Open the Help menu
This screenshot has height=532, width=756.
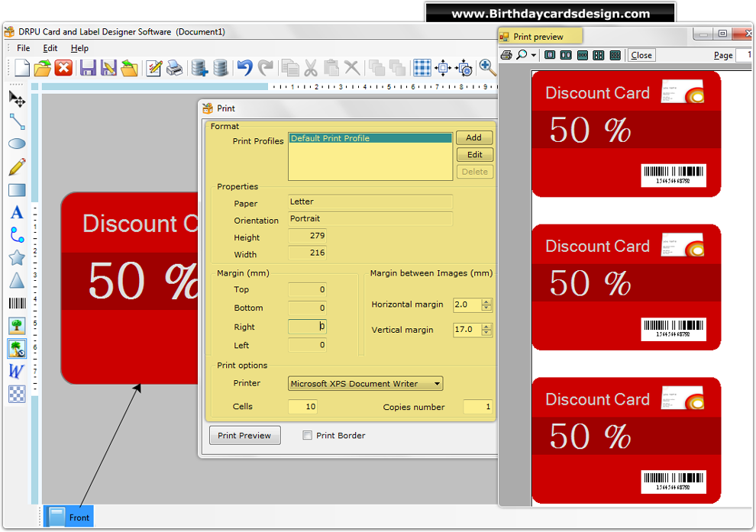click(79, 48)
